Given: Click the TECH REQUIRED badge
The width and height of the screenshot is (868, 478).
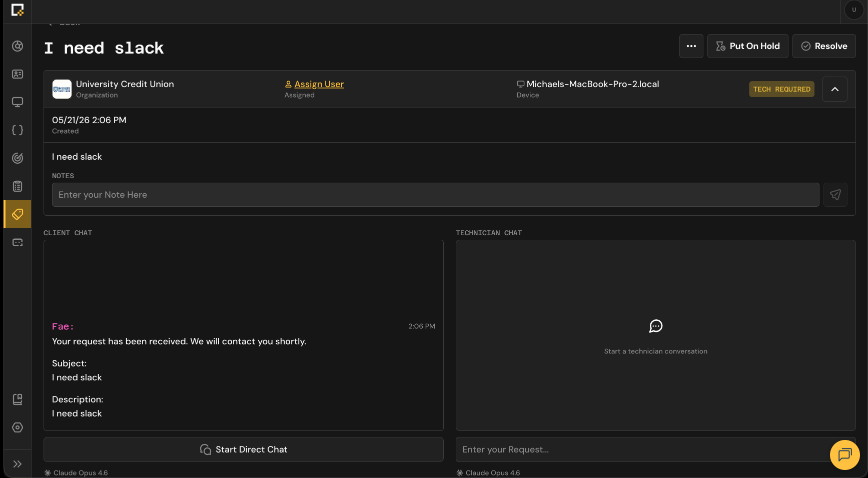Looking at the screenshot, I should point(781,89).
